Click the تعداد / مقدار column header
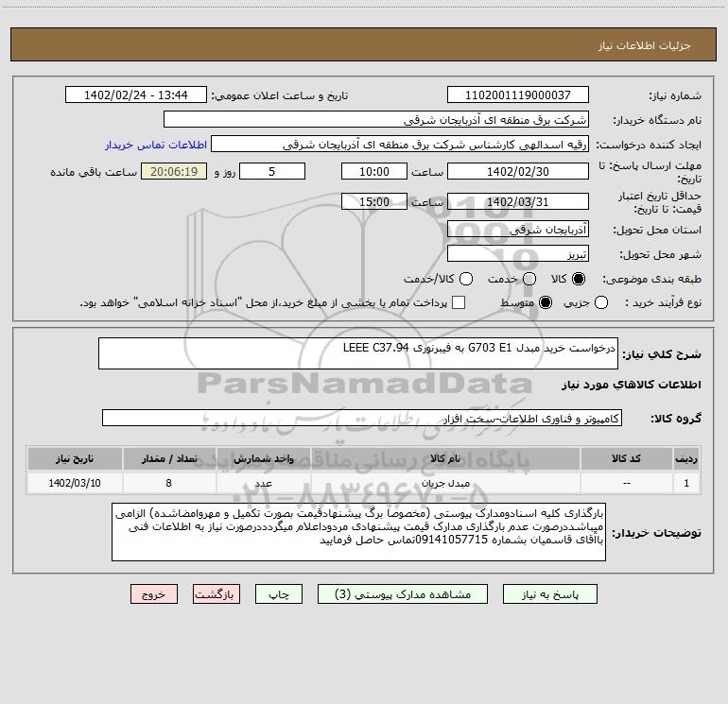Image resolution: width=728 pixels, height=704 pixels. click(169, 459)
